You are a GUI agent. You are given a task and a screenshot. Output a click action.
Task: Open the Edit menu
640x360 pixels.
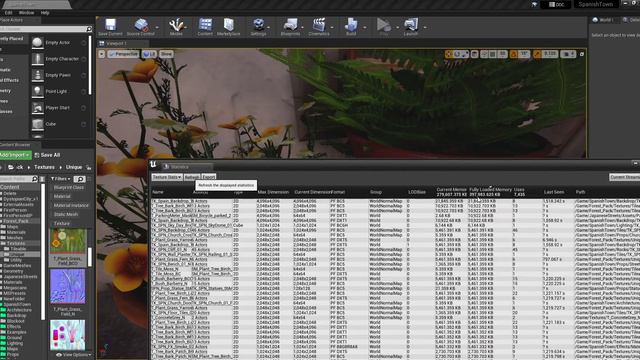8,13
